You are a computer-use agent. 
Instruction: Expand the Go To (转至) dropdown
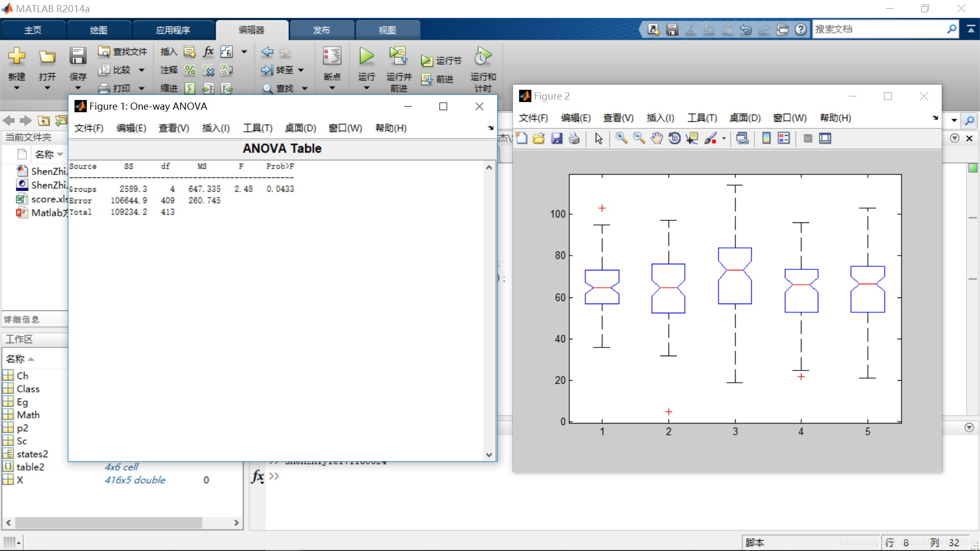tap(301, 70)
